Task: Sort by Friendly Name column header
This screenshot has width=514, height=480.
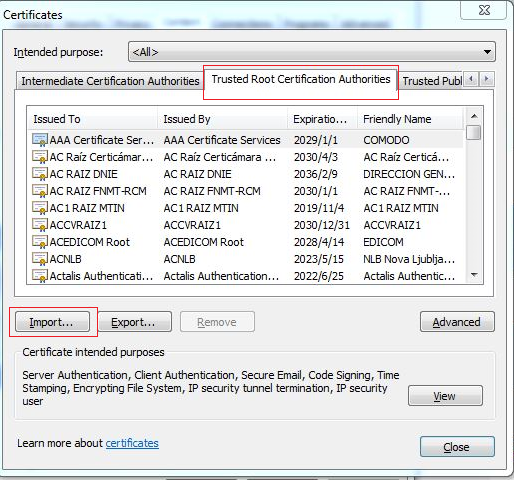Action: tap(410, 119)
